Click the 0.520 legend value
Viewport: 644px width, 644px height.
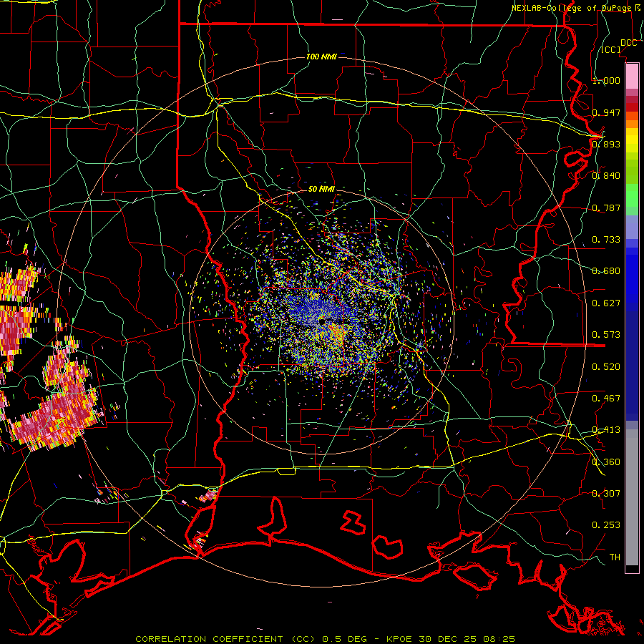606,367
